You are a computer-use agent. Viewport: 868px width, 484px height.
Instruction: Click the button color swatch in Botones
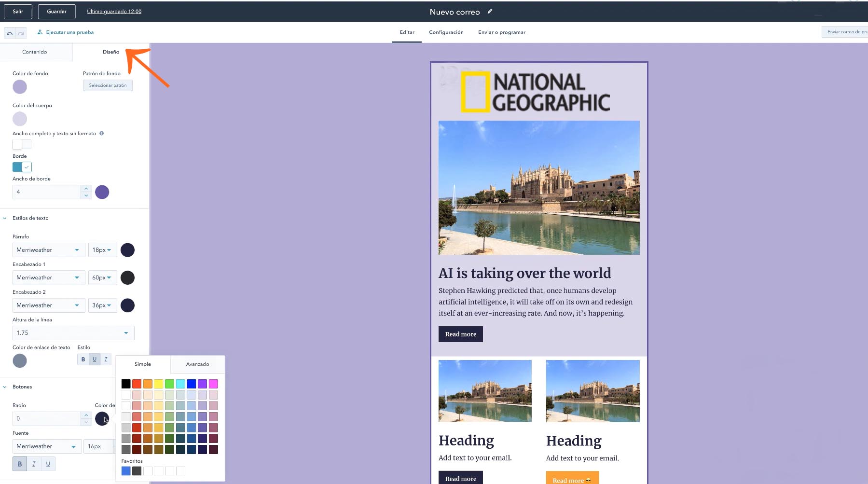pos(102,419)
